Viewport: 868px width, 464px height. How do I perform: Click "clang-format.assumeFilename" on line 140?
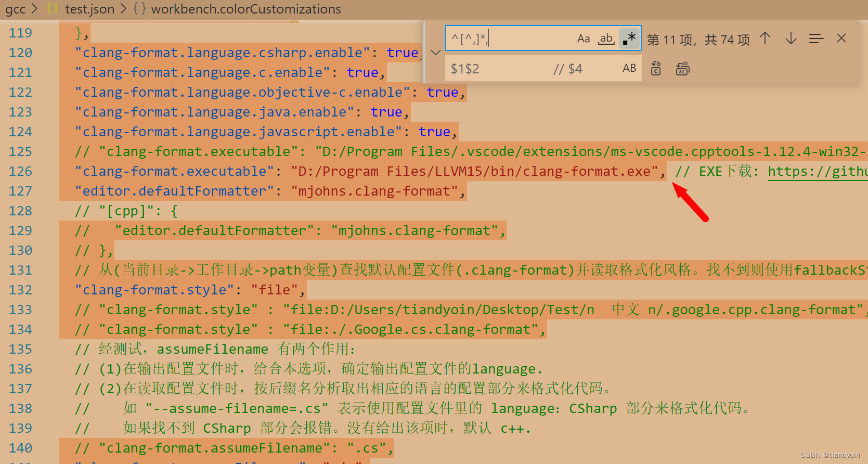(x=214, y=448)
